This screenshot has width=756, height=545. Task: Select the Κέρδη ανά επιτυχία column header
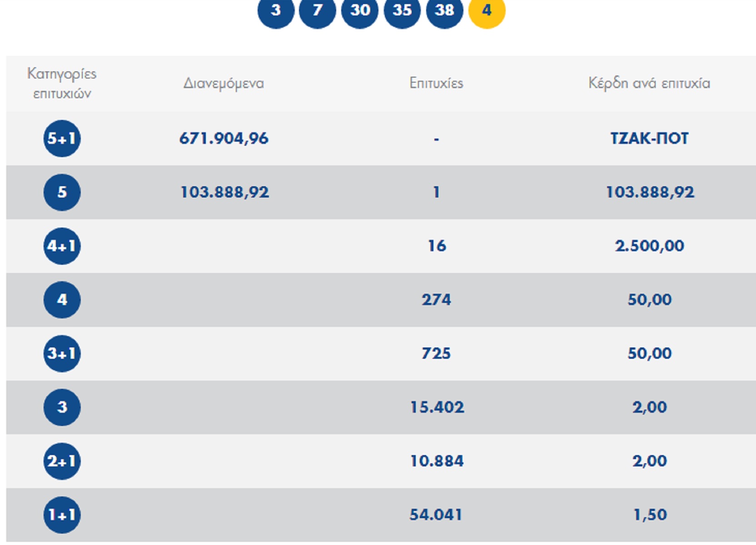[649, 83]
